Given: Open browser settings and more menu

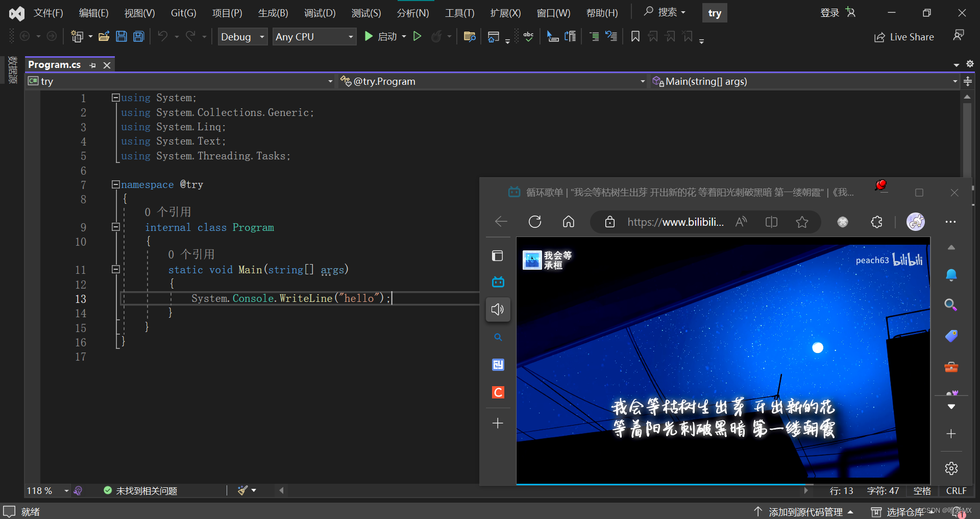Looking at the screenshot, I should 950,222.
